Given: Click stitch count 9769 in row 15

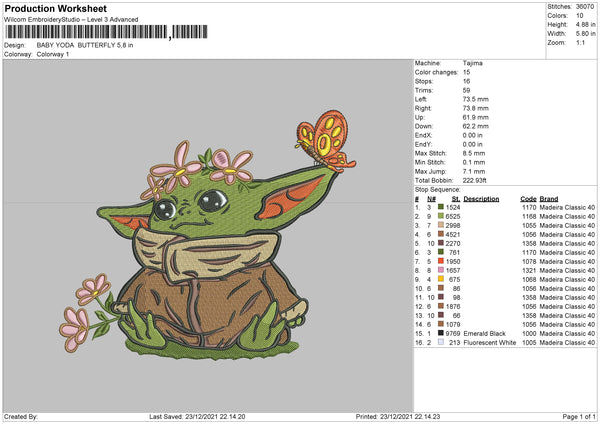Looking at the screenshot, I should 453,333.
